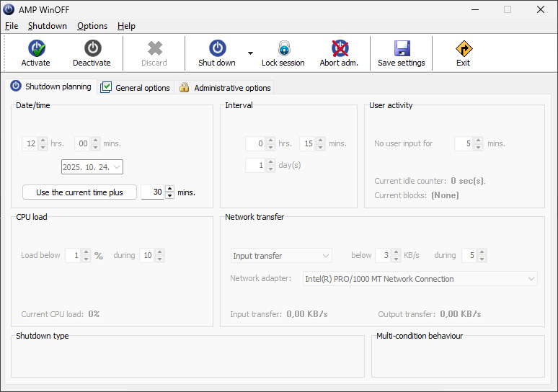Viewport: 558px width, 392px height.
Task: Click the Exit sign icon
Action: [x=463, y=48]
